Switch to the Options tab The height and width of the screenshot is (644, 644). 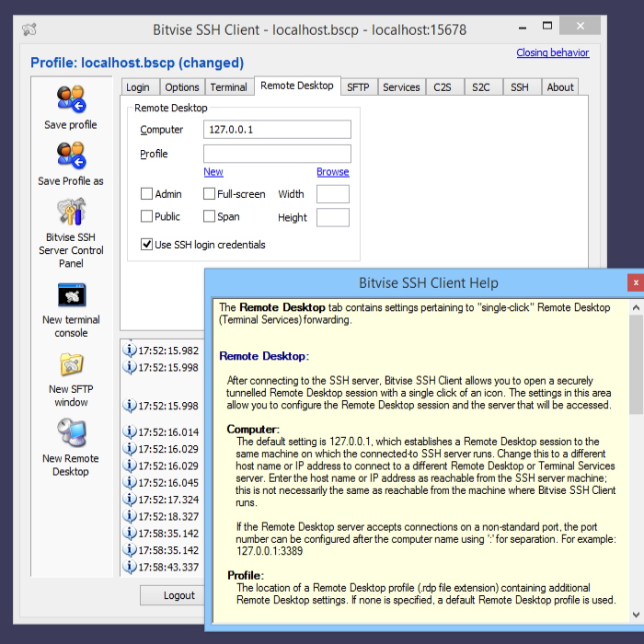tap(182, 87)
